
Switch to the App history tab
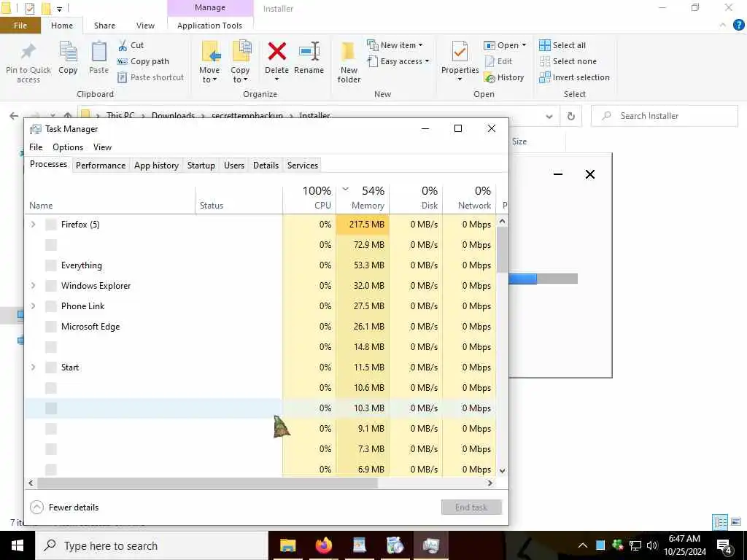(x=156, y=166)
